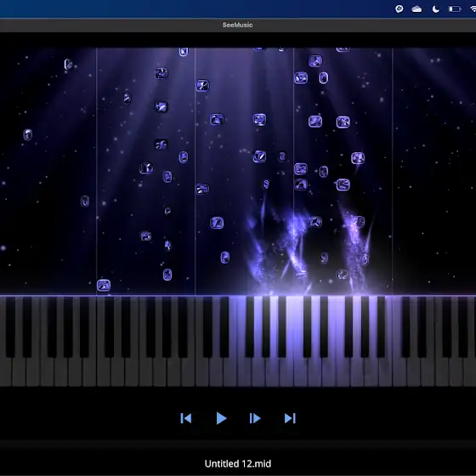Open the cloud sync icon in the menu bar
The width and height of the screenshot is (476, 476).
click(x=416, y=9)
